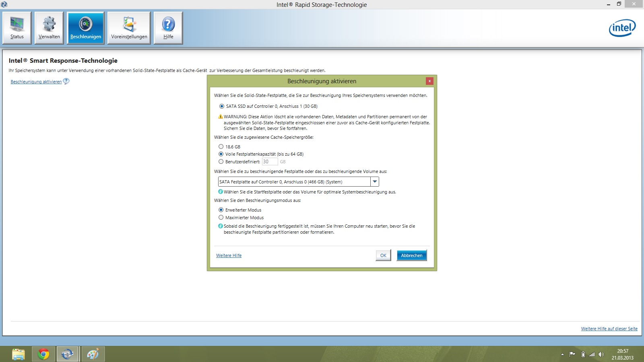Image resolution: width=644 pixels, height=362 pixels.
Task: Open the Status toolbar section
Action: point(17,28)
